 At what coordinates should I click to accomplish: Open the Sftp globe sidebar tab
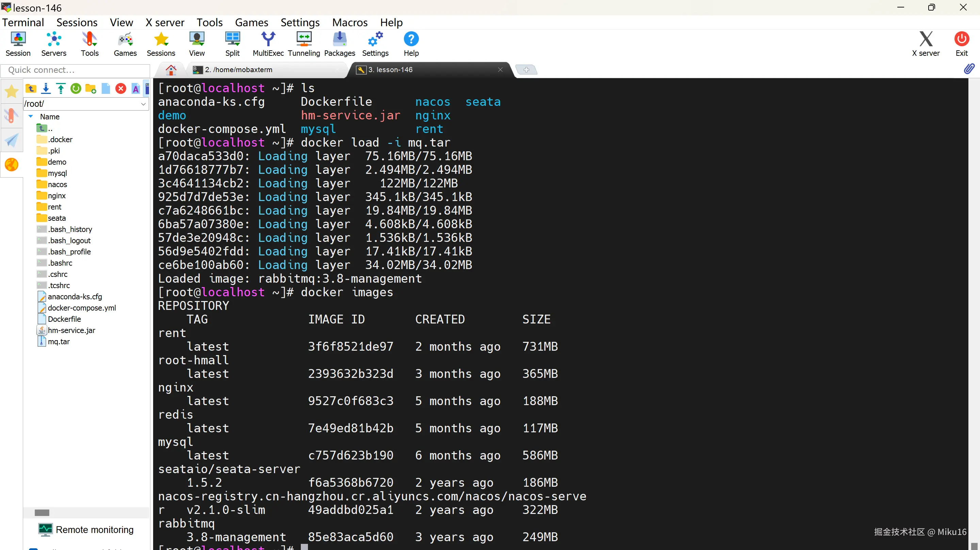pyautogui.click(x=12, y=165)
